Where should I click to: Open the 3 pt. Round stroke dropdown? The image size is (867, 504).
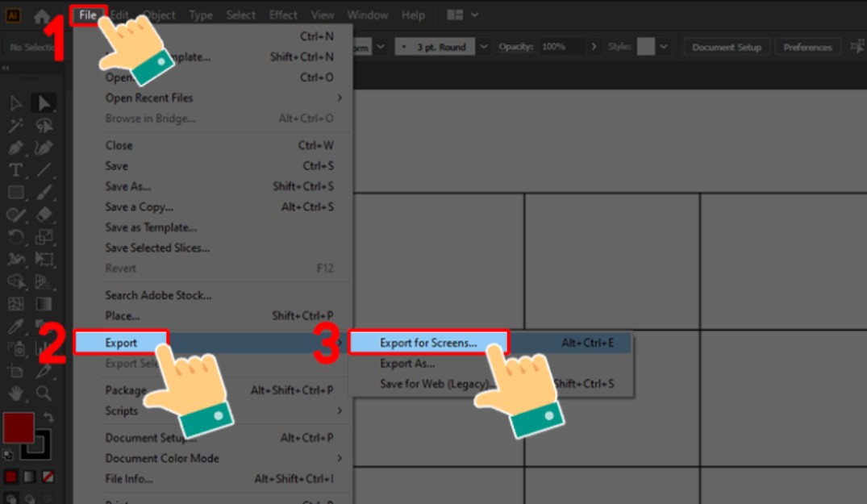pyautogui.click(x=484, y=48)
